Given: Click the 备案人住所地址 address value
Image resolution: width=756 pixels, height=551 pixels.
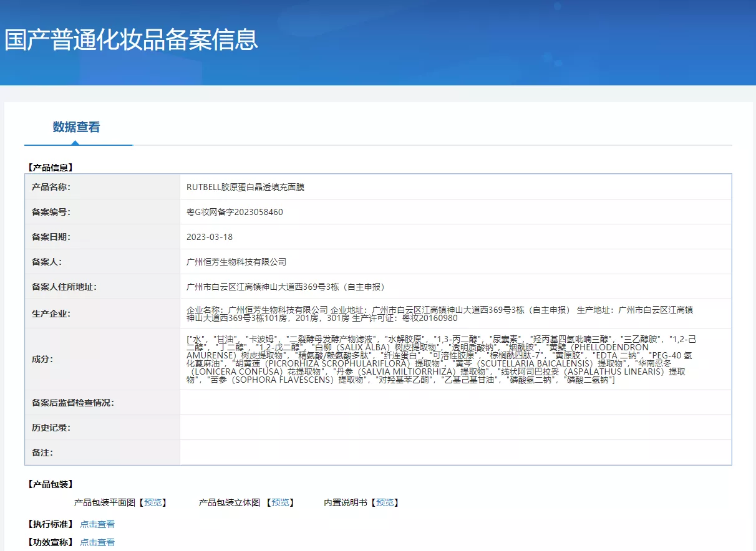Looking at the screenshot, I should (x=286, y=287).
